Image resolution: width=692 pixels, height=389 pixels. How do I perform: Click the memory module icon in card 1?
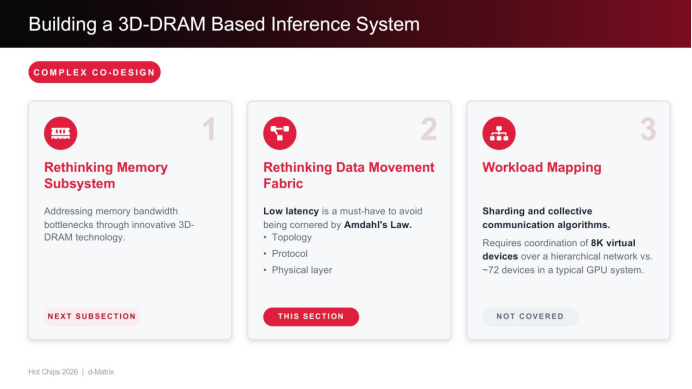[x=60, y=133]
